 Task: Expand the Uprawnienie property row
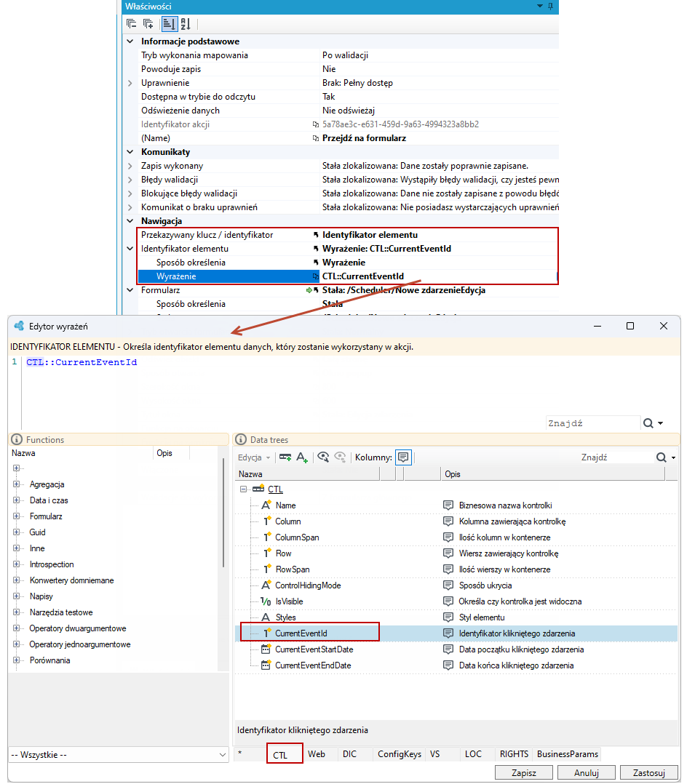130,83
